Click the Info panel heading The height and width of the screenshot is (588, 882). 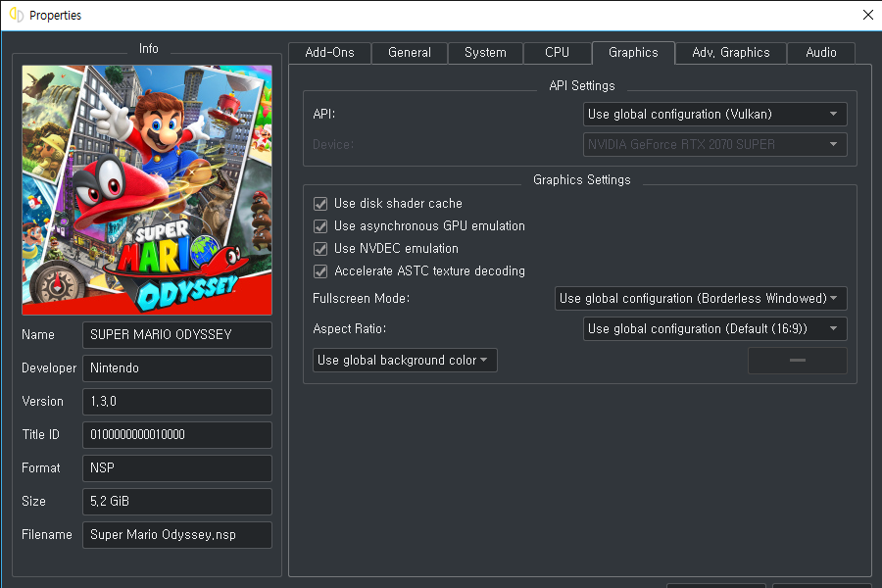149,49
